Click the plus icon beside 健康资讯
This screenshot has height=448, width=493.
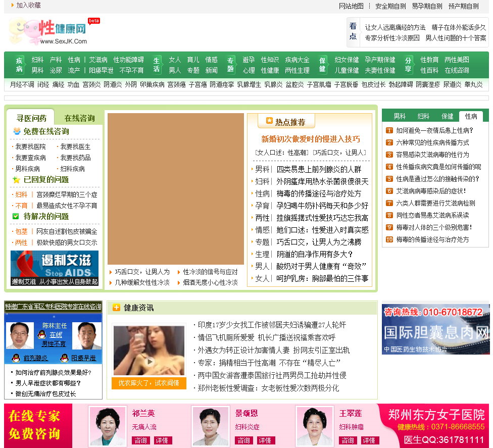116,308
